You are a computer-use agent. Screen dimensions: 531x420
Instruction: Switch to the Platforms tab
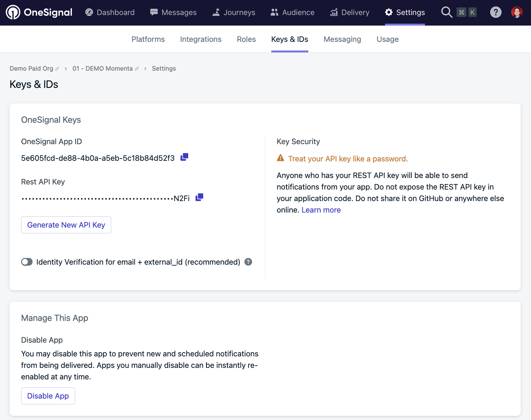point(148,39)
